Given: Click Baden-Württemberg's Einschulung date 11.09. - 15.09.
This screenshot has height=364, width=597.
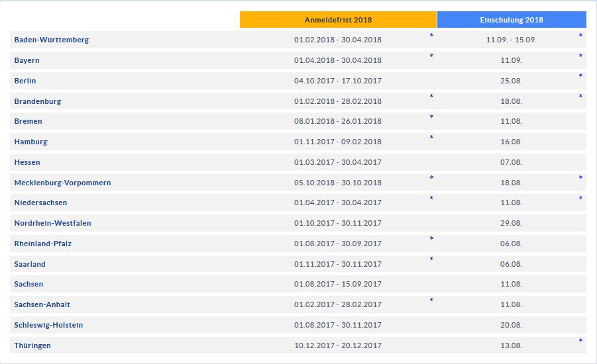Looking at the screenshot, I should click(x=511, y=40).
